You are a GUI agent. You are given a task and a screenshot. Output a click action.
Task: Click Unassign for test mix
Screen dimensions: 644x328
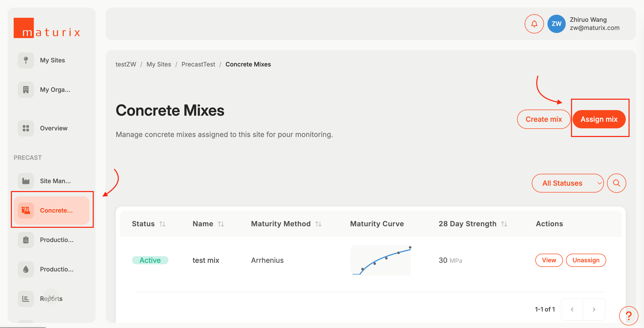click(x=586, y=260)
